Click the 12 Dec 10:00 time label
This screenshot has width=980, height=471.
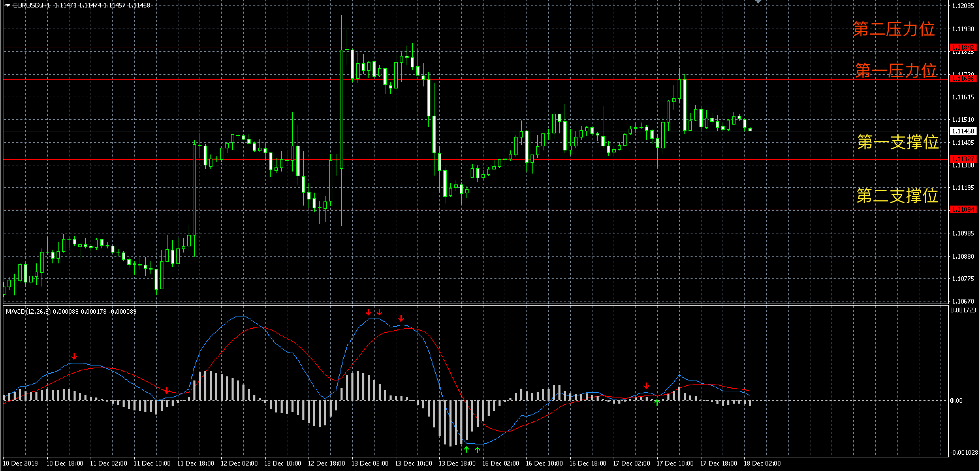coord(283,464)
